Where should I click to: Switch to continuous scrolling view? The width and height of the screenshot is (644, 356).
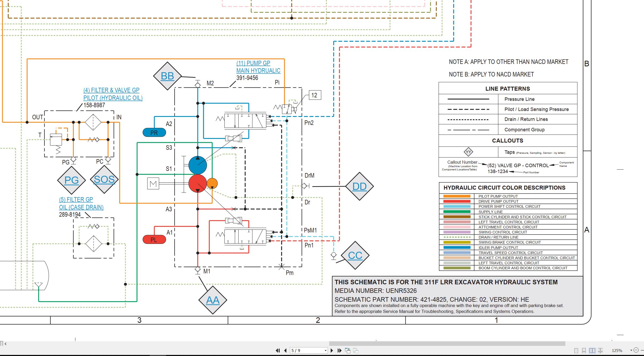coord(584,350)
